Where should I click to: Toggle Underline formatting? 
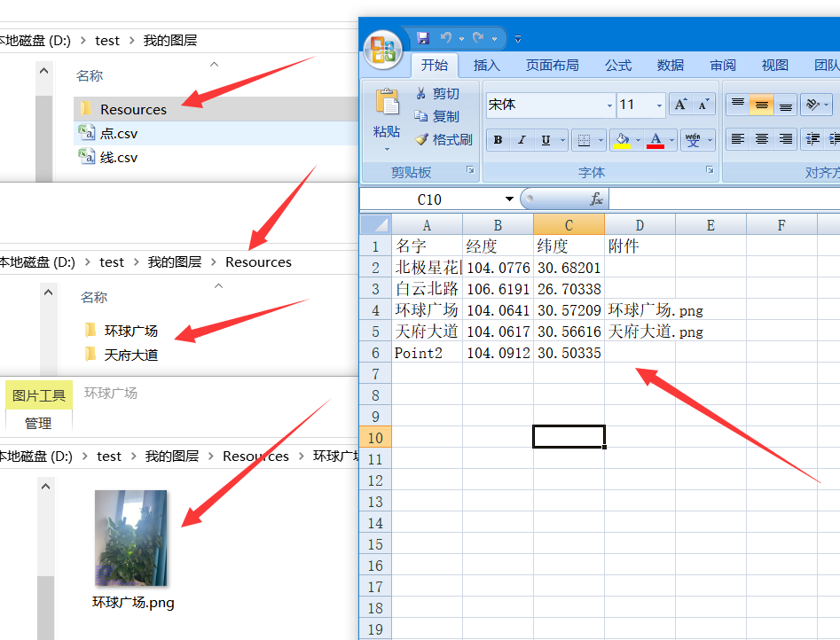[x=546, y=140]
